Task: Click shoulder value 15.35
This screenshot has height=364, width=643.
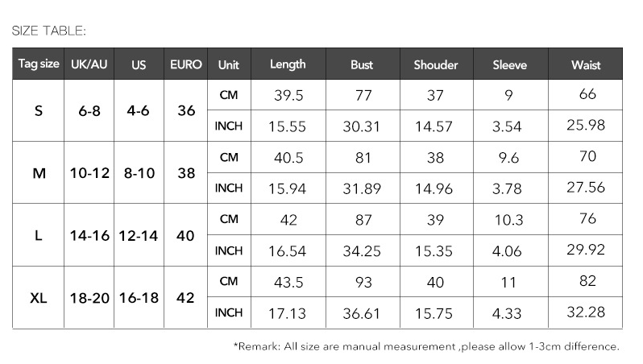Action: coord(435,250)
